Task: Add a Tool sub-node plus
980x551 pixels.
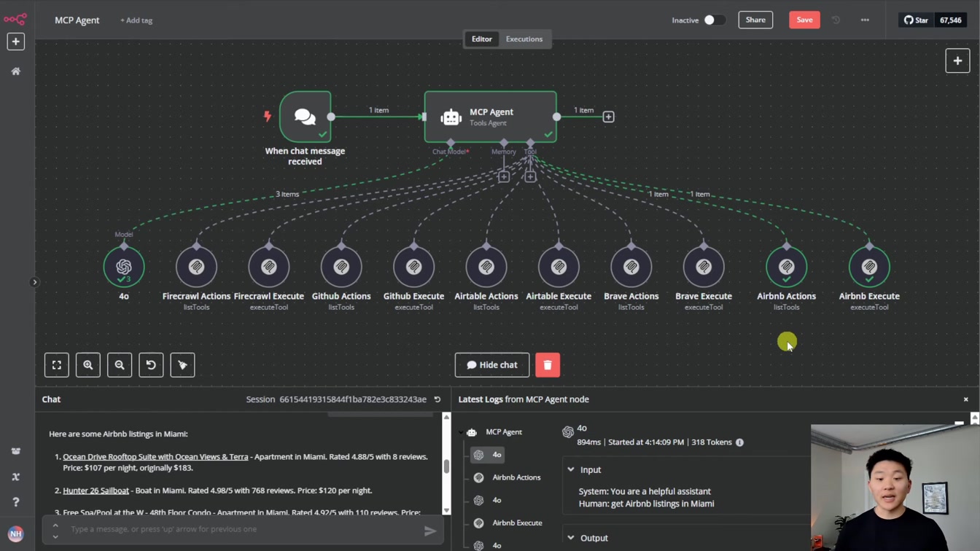Action: point(530,176)
